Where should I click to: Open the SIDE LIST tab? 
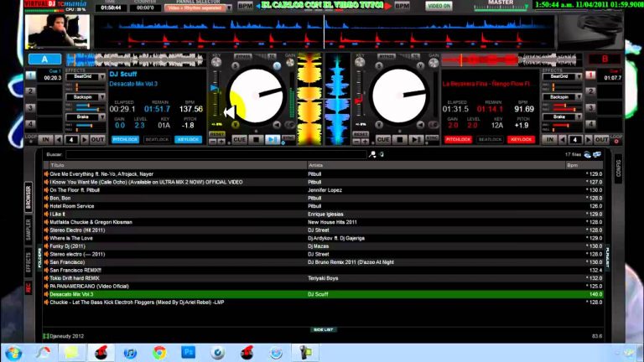click(323, 329)
